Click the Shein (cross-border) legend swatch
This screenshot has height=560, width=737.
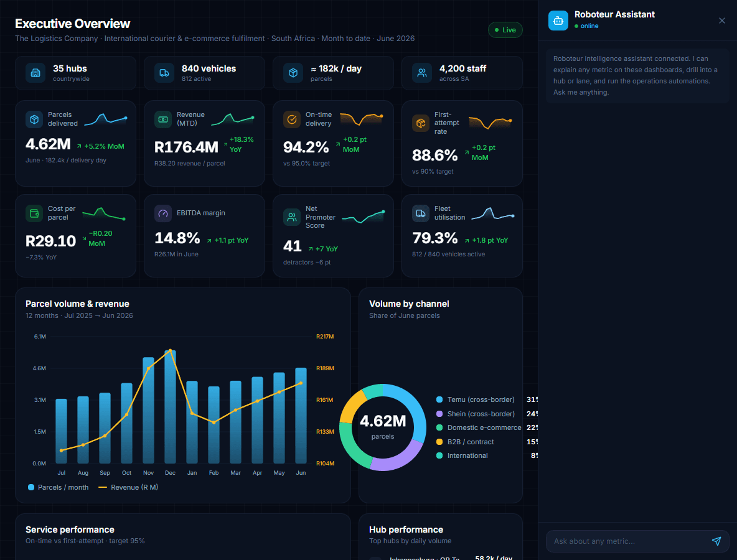pyautogui.click(x=439, y=414)
